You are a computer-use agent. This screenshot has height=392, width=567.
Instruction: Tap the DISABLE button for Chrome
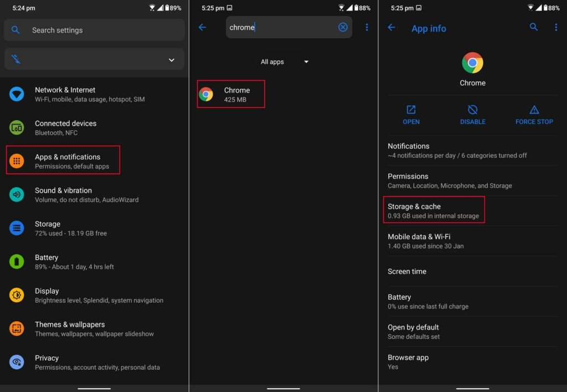[473, 115]
